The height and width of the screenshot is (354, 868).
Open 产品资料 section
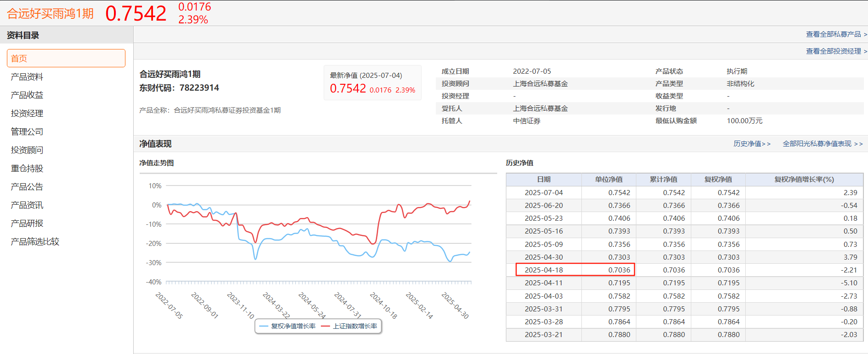(x=27, y=77)
